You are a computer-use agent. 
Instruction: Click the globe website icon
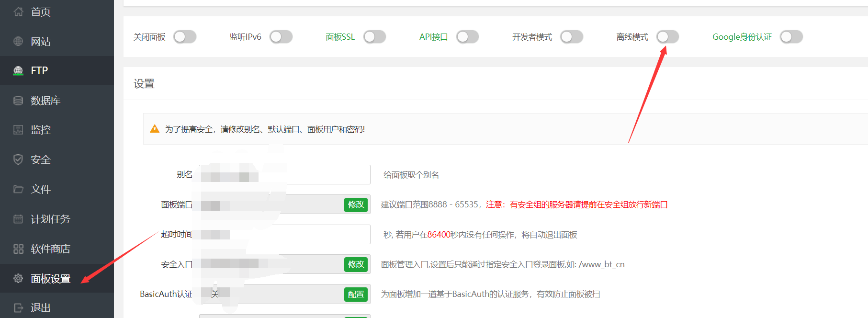18,41
